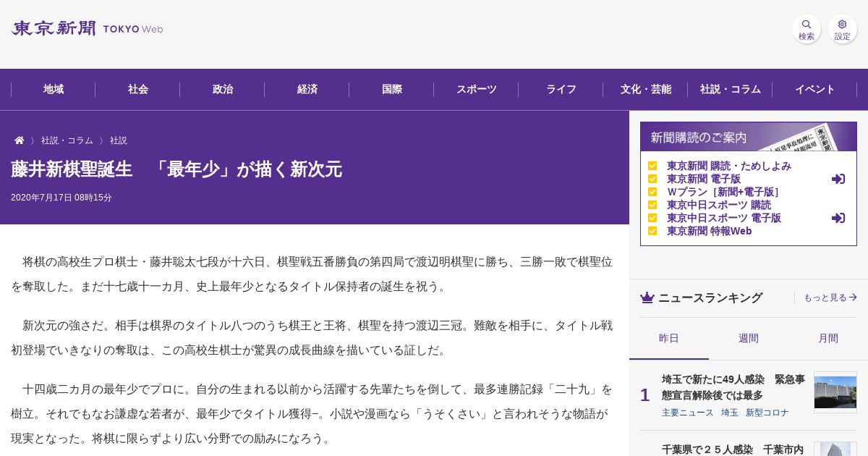This screenshot has width=868, height=456.
Task: Open ranking article 埼玉で新たに49人感染
Action: (x=733, y=387)
